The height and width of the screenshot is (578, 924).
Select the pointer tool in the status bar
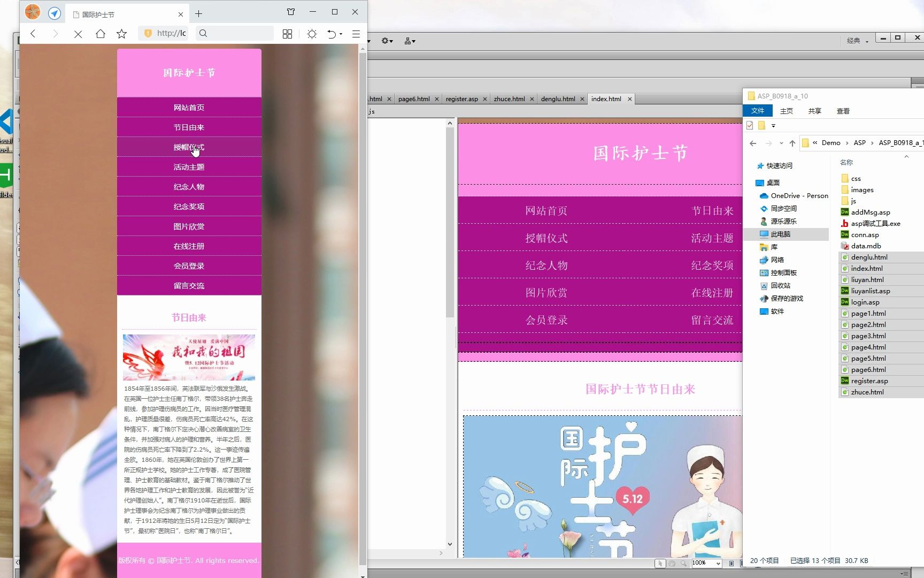660,563
